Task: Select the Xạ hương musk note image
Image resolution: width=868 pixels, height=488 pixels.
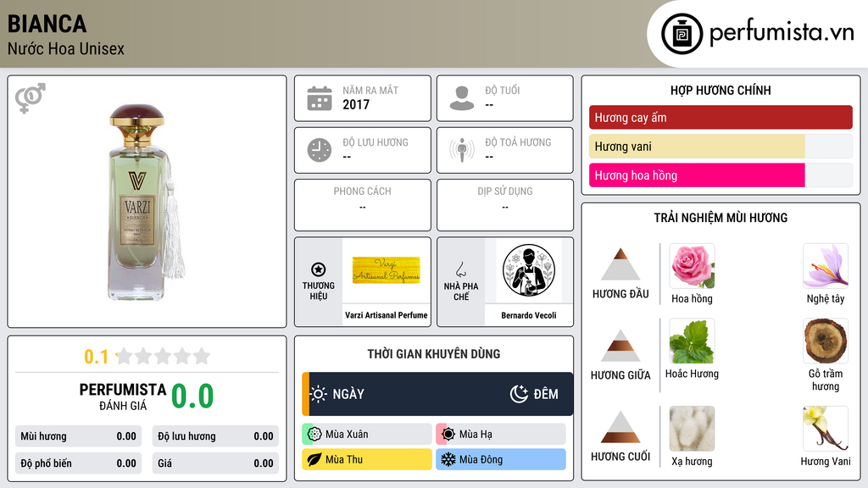Action: click(x=692, y=429)
